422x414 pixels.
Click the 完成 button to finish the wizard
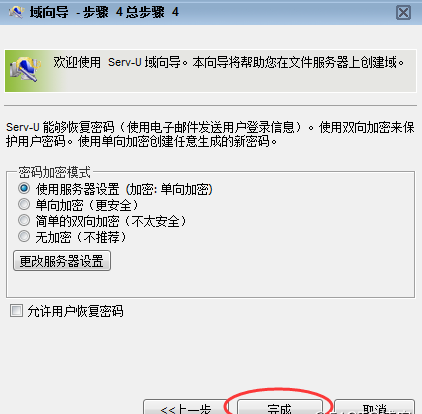[x=280, y=407]
